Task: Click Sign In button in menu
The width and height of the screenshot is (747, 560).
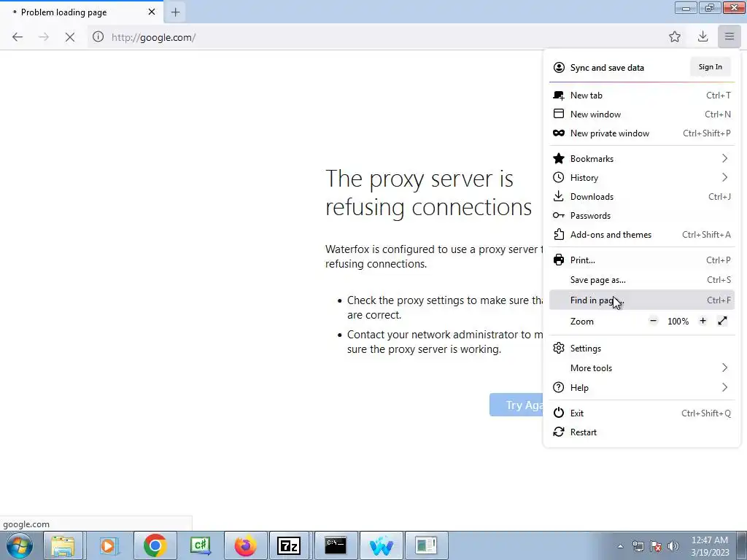Action: [x=710, y=67]
